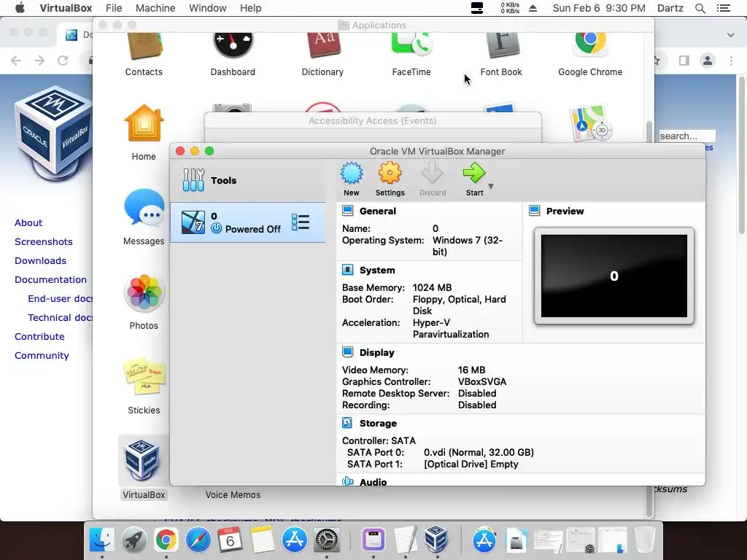Open Trash in the Dock

(645, 540)
